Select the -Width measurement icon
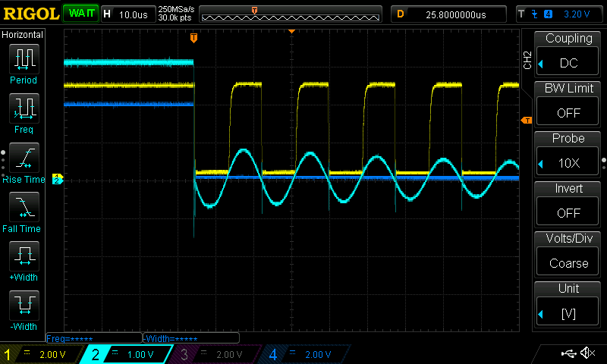 (24, 305)
